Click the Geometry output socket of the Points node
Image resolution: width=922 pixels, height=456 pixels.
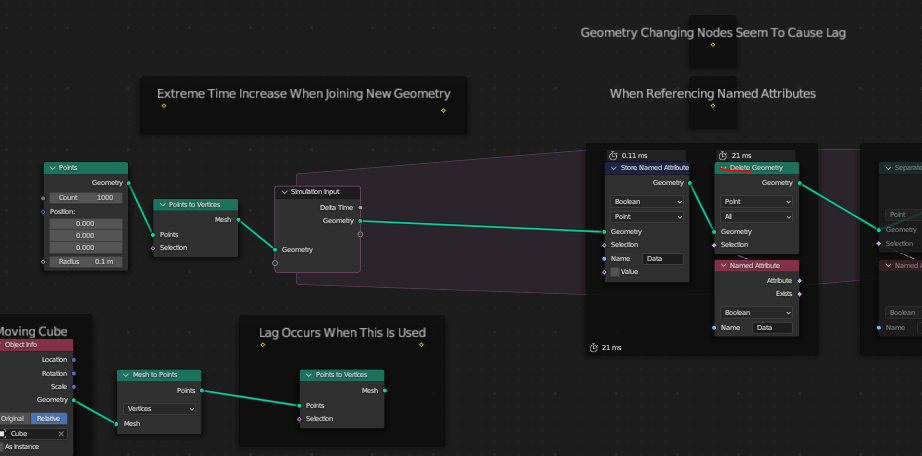[x=129, y=183]
